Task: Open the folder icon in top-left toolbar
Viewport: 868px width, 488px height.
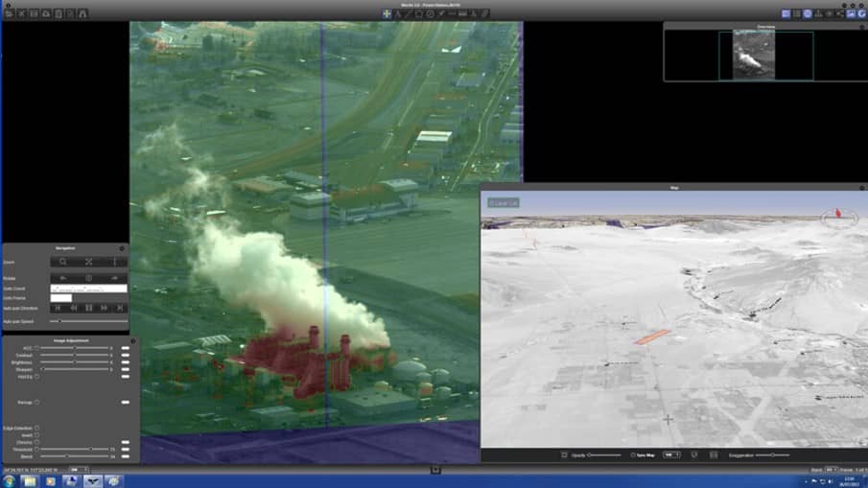Action: pyautogui.click(x=9, y=13)
